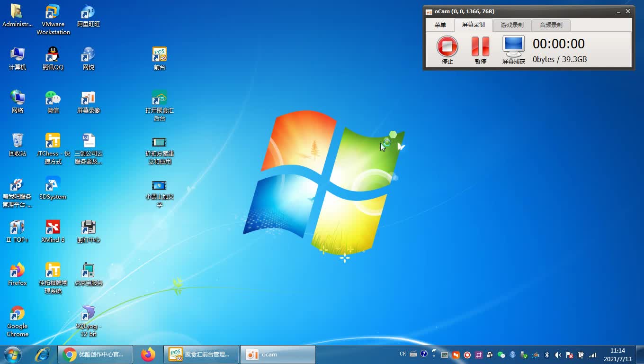Select the 阿里旺旺 desktop icon

(89, 16)
